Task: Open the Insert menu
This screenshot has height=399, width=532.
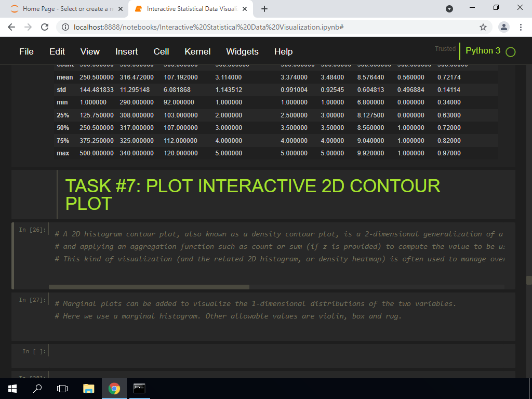Action: tap(127, 51)
